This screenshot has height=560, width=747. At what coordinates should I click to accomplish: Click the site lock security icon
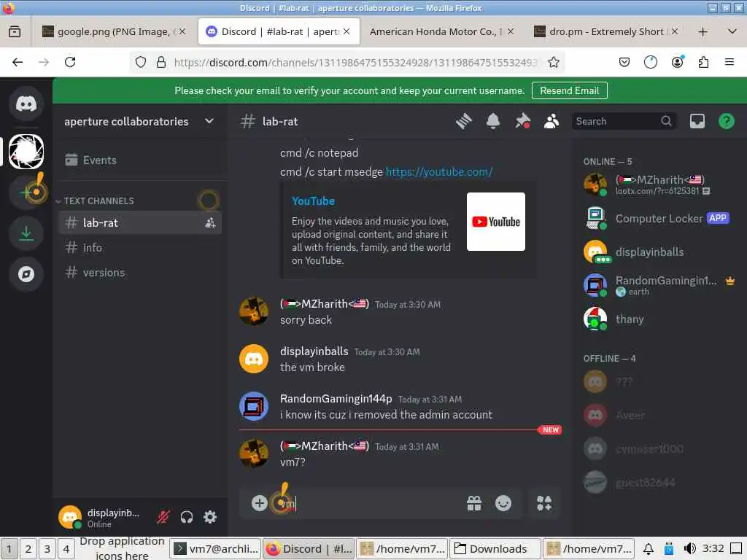click(x=161, y=63)
